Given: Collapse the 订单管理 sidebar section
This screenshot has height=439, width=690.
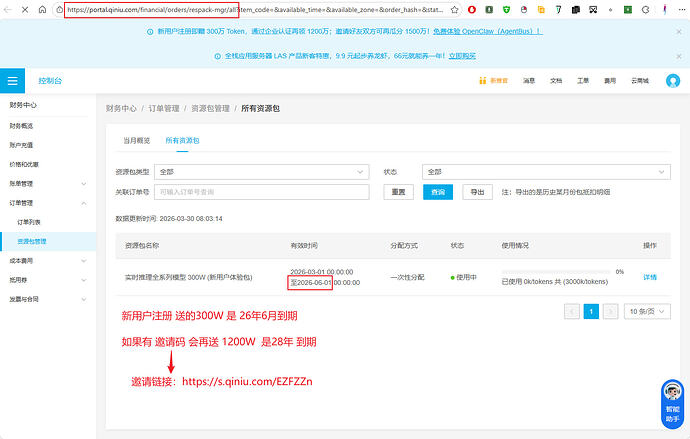Looking at the screenshot, I should pyautogui.click(x=50, y=203).
